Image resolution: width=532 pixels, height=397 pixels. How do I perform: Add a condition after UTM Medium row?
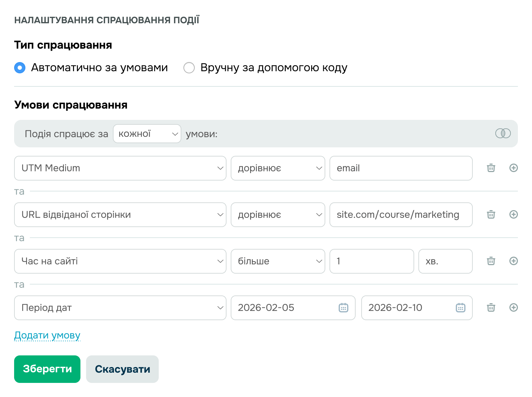(514, 168)
